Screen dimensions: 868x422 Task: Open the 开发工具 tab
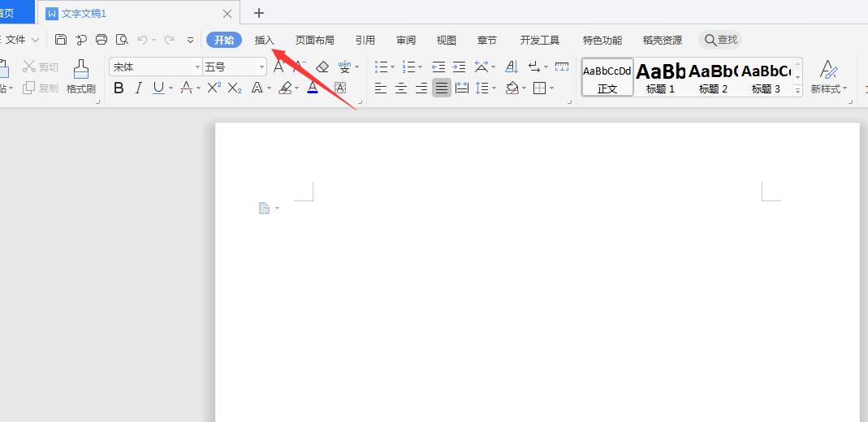point(540,40)
